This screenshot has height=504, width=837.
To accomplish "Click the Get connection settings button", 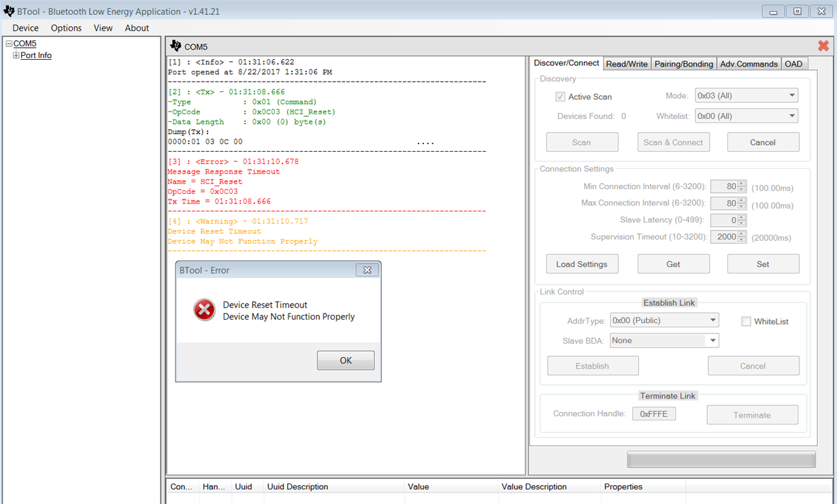I will (x=673, y=264).
